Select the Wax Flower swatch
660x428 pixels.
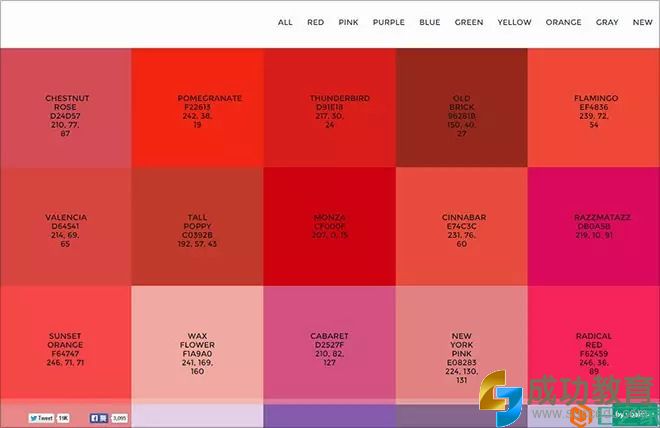pyautogui.click(x=197, y=345)
